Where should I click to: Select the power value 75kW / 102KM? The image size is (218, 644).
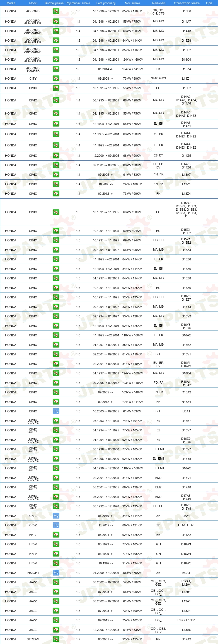pos(132,620)
